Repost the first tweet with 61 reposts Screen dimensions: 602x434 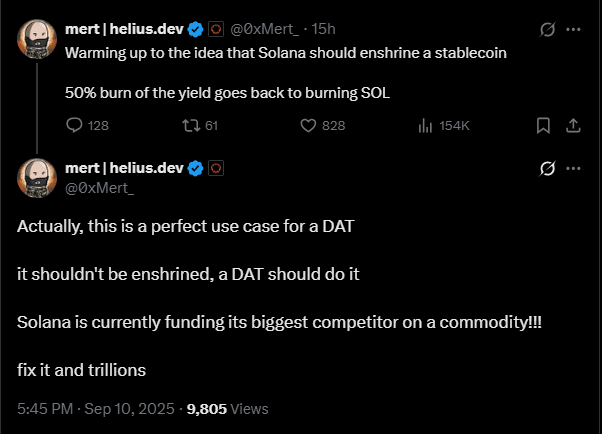click(x=188, y=125)
